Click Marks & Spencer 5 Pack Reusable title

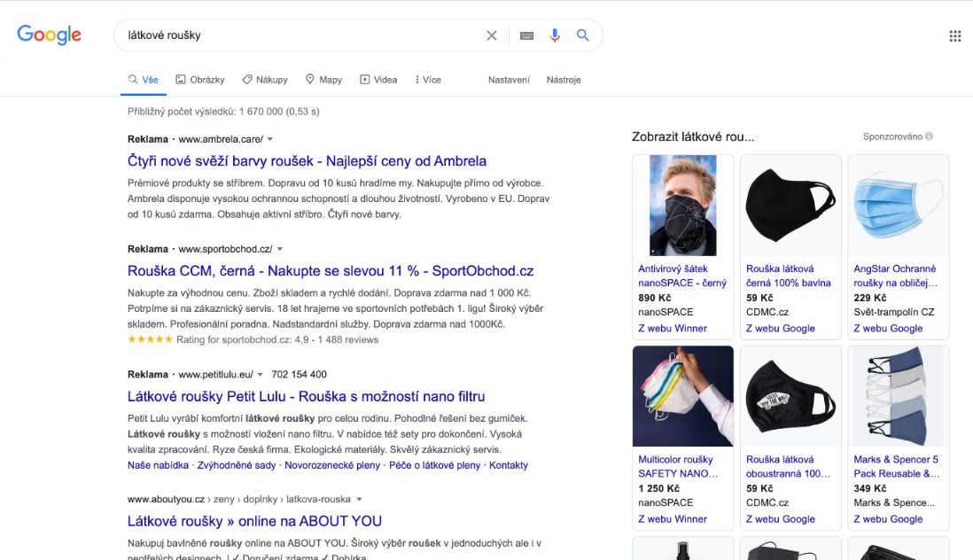tap(897, 466)
